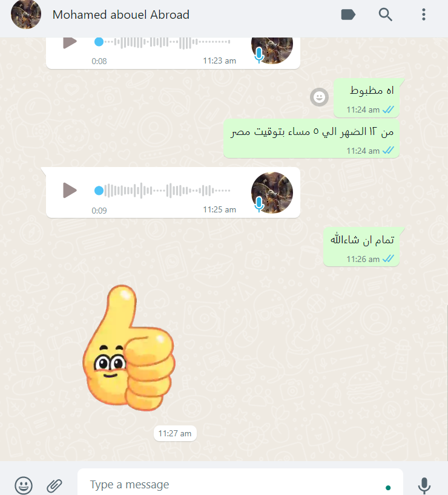Open the three-dot chat menu

(423, 15)
